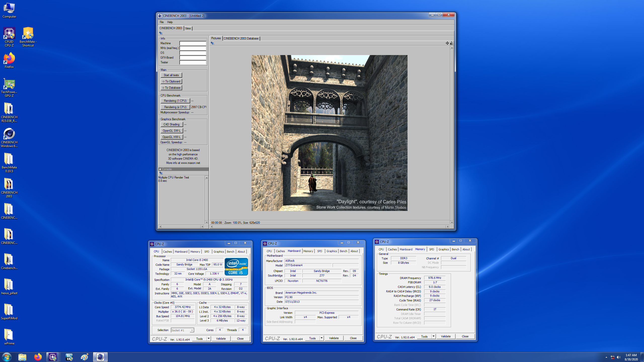Open SPD tab in Mainboard CPU-Z window
This screenshot has height=362, width=644.
pyautogui.click(x=319, y=251)
